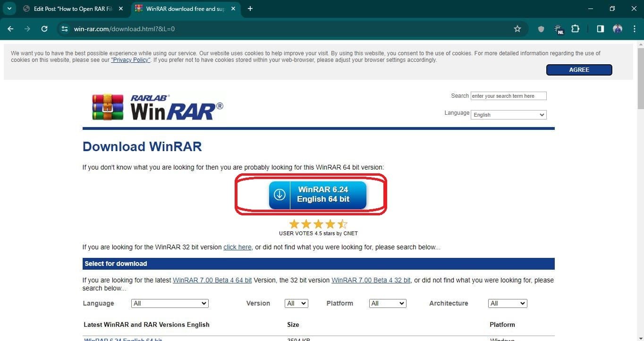Viewport: 644px width, 341px height.
Task: Click the browser back arrow icon
Action: (x=10, y=29)
